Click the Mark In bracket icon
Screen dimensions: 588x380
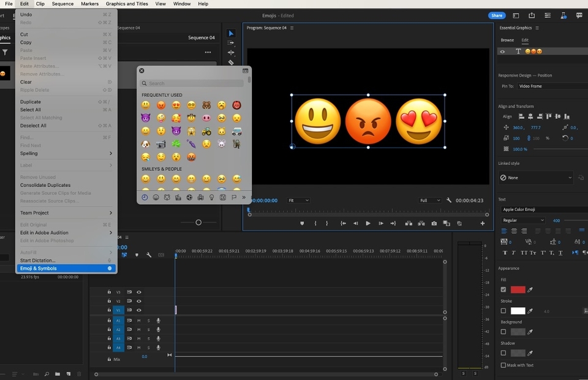pos(315,224)
